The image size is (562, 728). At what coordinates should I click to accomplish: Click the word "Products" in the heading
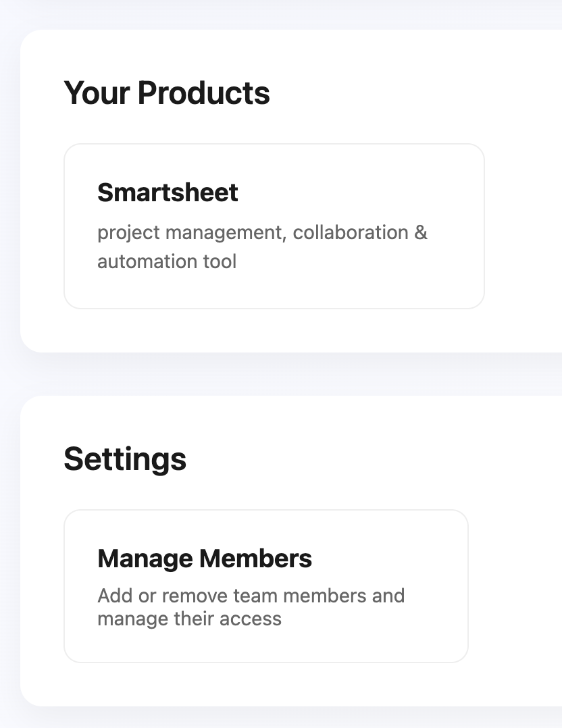(203, 93)
